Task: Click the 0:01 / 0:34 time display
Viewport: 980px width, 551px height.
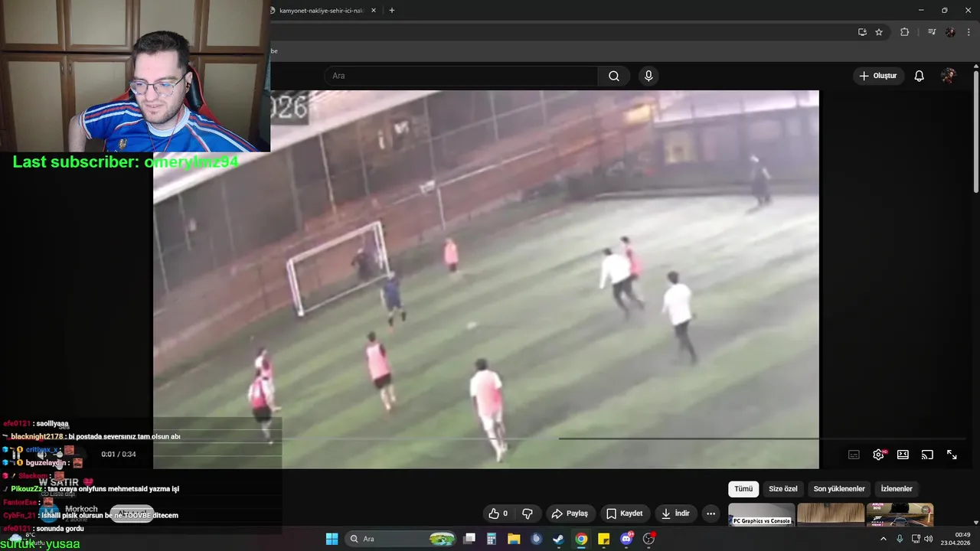Action: click(x=119, y=455)
